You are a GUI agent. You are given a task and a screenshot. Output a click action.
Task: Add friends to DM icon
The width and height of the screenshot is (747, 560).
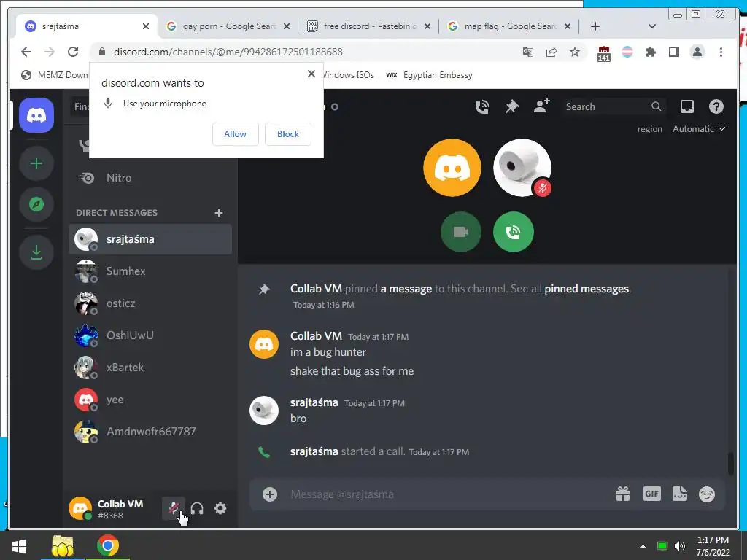(x=542, y=106)
